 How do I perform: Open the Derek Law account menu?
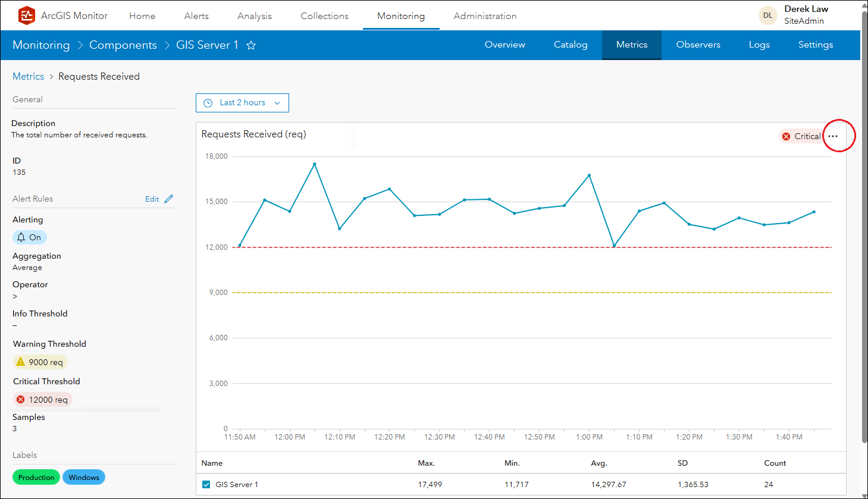point(806,15)
